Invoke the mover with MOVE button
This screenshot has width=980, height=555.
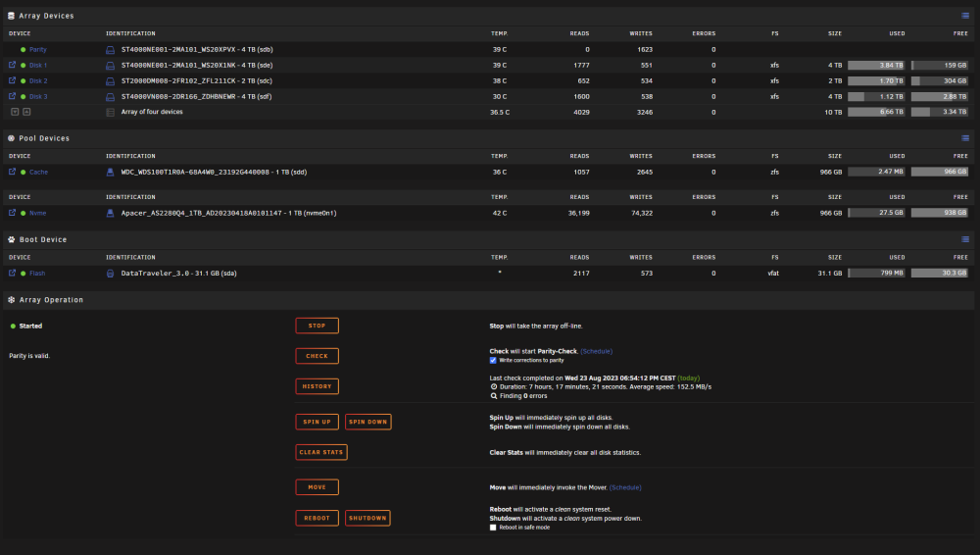[x=317, y=487]
